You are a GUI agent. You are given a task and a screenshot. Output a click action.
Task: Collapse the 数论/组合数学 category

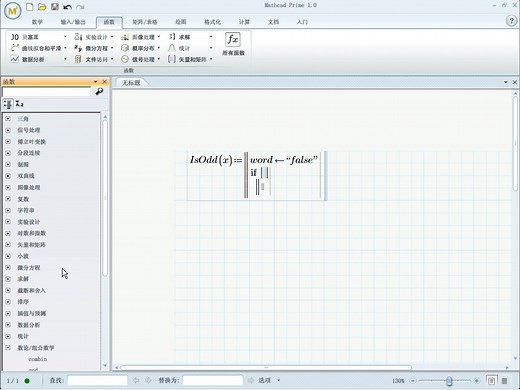point(8,347)
